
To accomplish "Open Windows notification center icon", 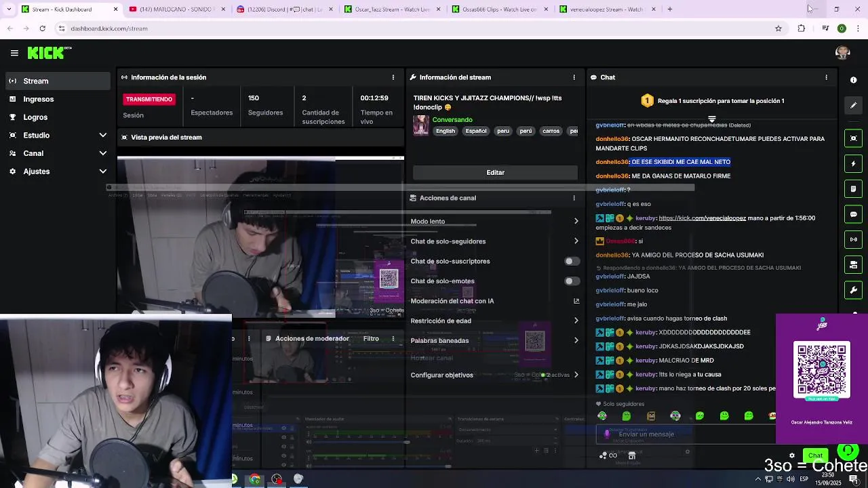I will click(x=854, y=479).
